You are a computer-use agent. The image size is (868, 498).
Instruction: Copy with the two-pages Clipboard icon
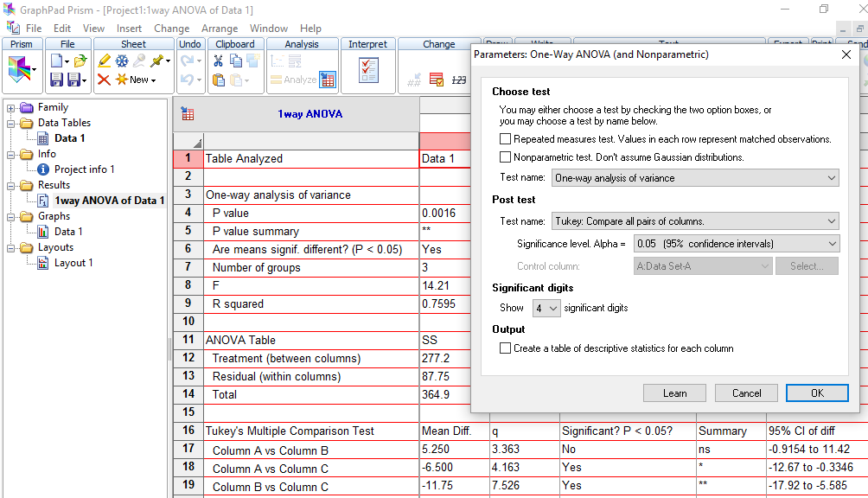(x=236, y=61)
